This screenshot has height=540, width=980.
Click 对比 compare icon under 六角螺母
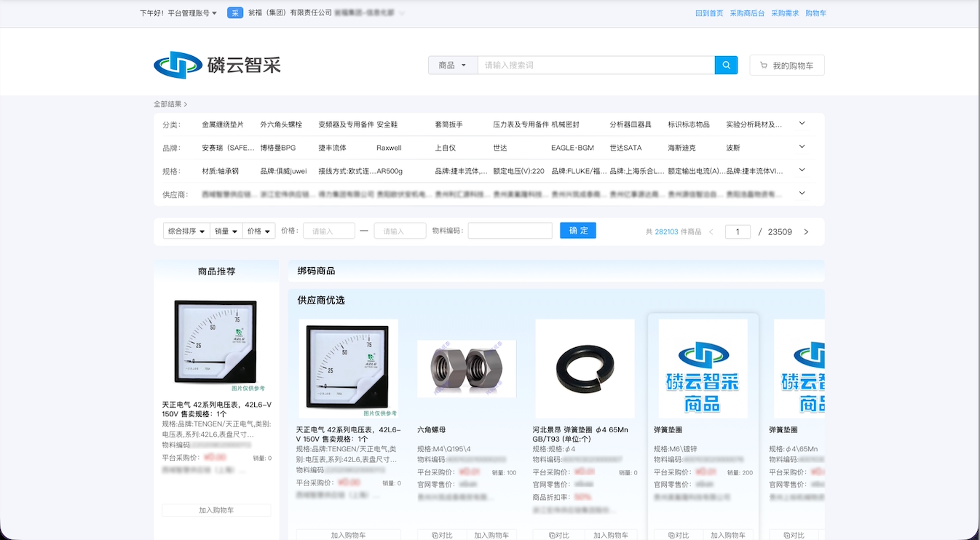441,535
